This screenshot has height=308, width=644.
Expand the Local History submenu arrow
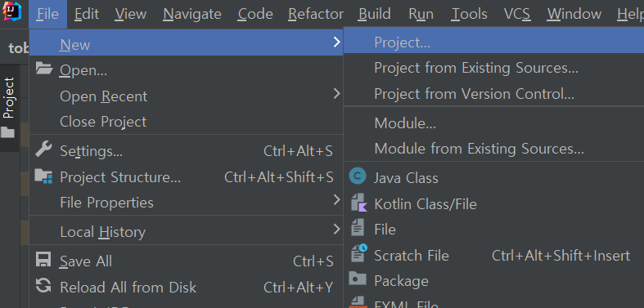click(x=336, y=230)
